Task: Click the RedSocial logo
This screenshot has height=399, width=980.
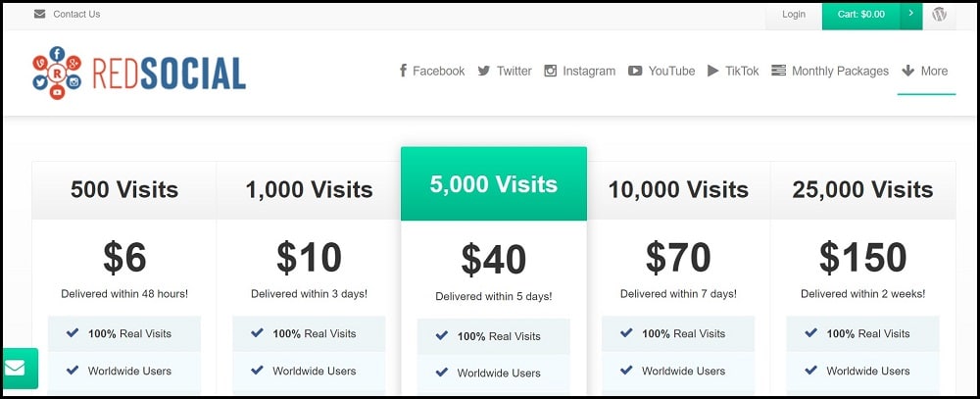Action: (139, 73)
